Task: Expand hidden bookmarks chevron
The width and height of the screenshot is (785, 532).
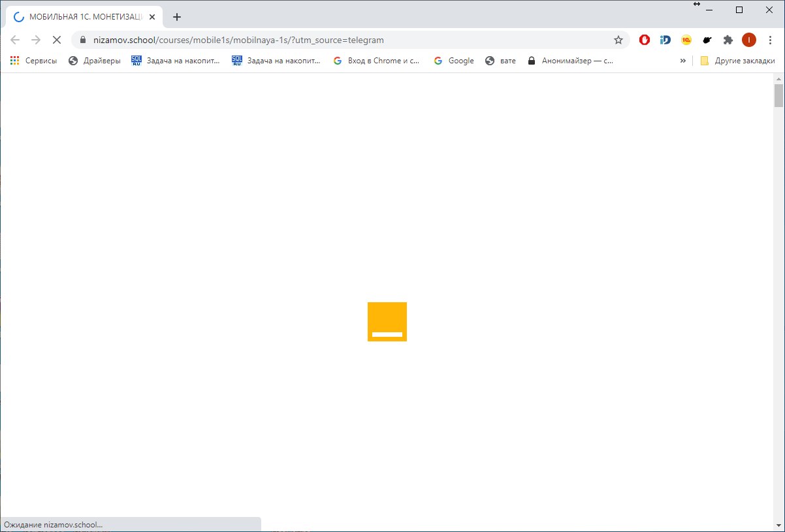Action: click(683, 61)
